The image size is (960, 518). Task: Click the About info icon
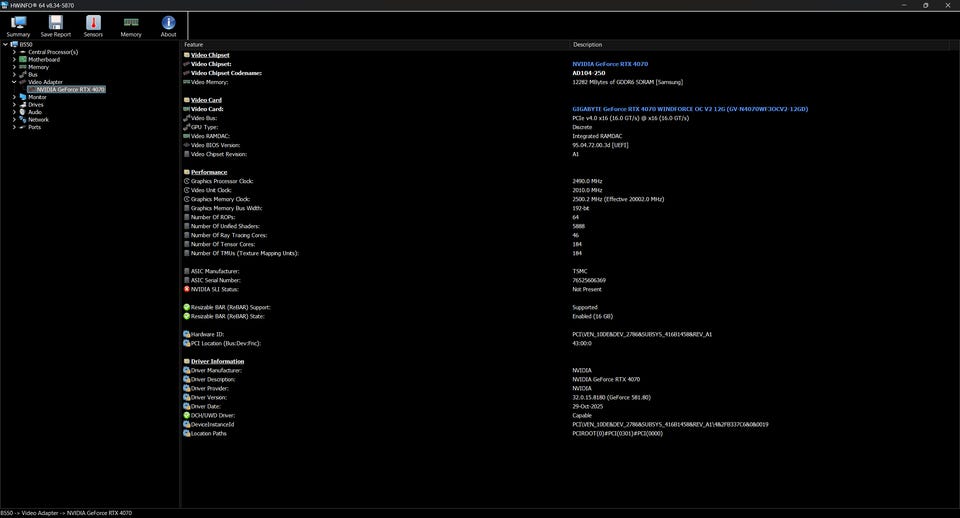168,23
